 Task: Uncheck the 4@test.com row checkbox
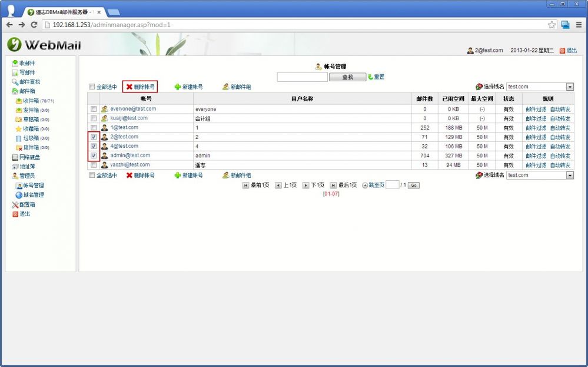pos(94,146)
